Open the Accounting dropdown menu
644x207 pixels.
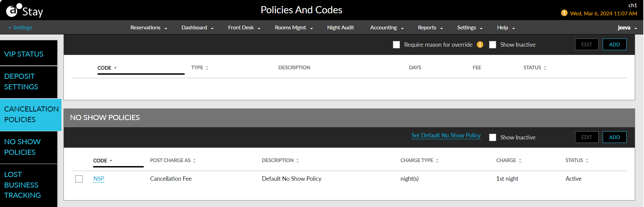387,28
